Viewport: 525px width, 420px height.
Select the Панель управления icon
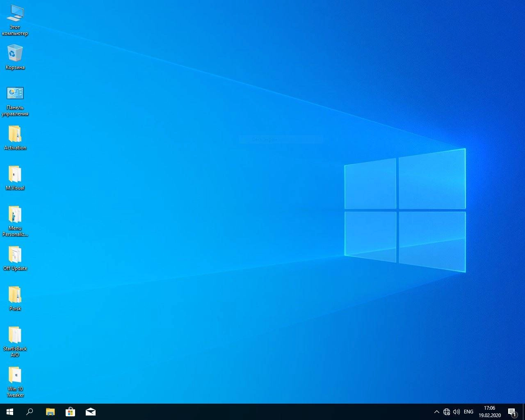tap(15, 100)
